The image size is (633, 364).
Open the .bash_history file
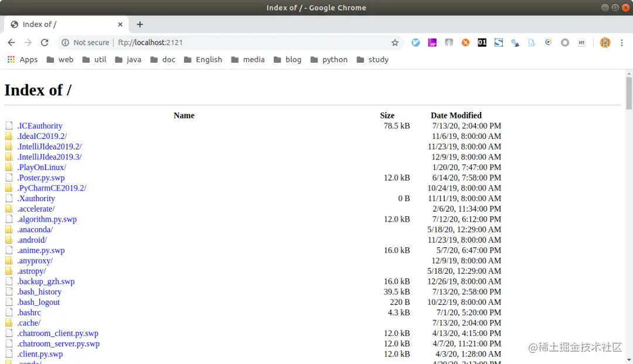click(39, 292)
